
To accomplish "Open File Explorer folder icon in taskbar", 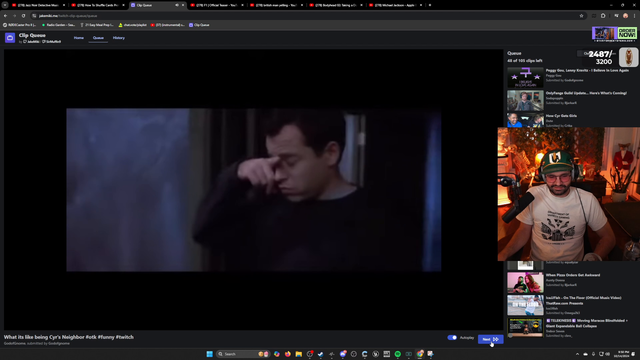I will tap(299, 354).
